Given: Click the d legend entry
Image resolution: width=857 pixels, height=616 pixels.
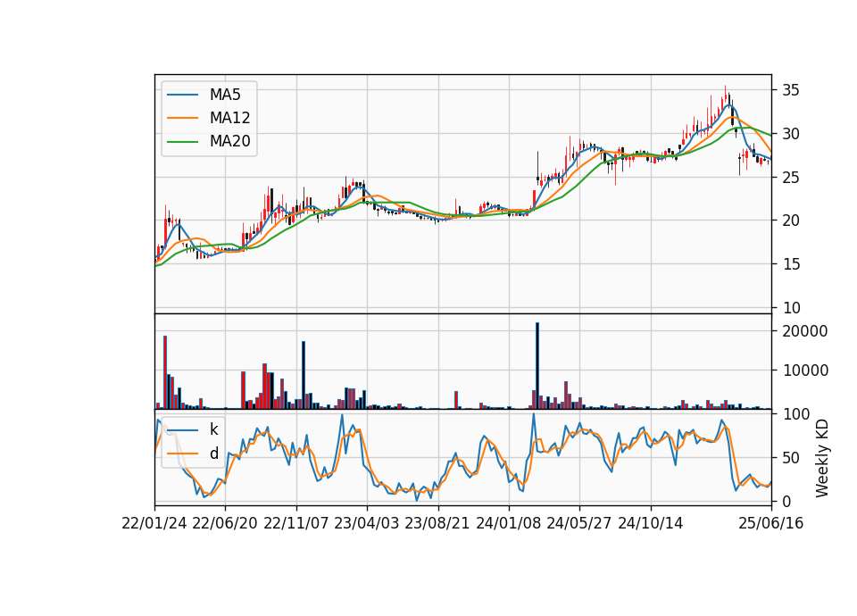Looking at the screenshot, I should tap(193, 454).
